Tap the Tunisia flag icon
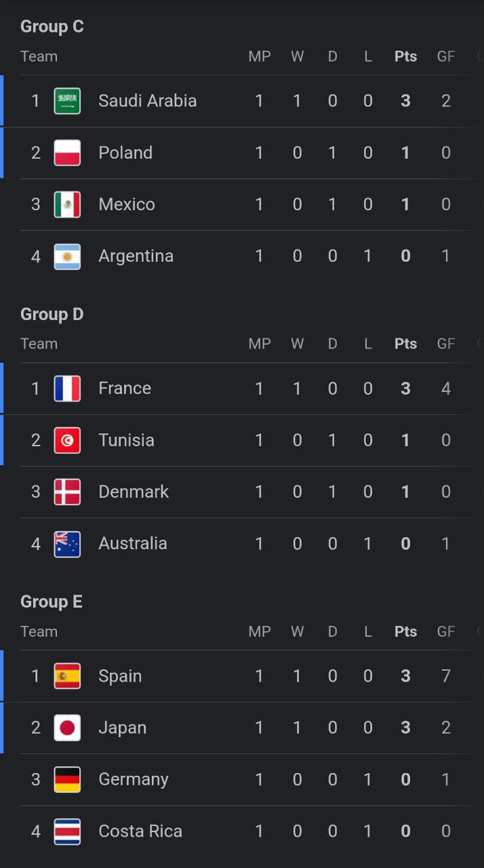Screen dimensions: 484x868 pos(67,440)
